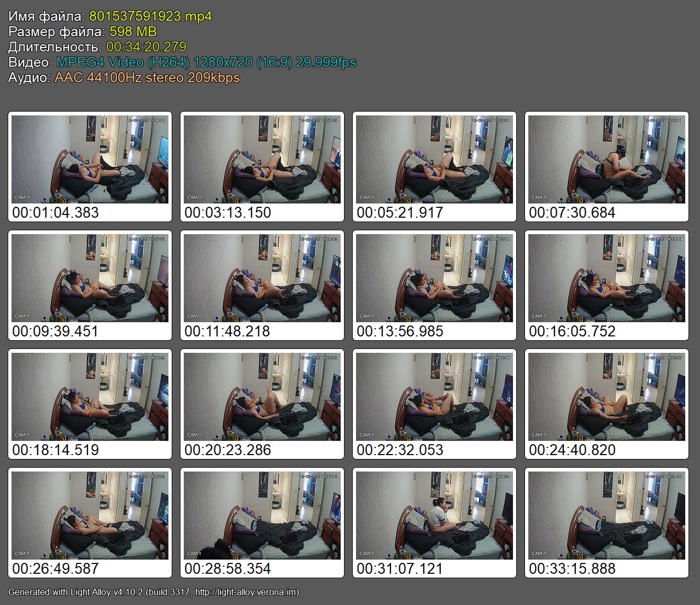Open the light-alloy.verona.im link

pyautogui.click(x=246, y=592)
